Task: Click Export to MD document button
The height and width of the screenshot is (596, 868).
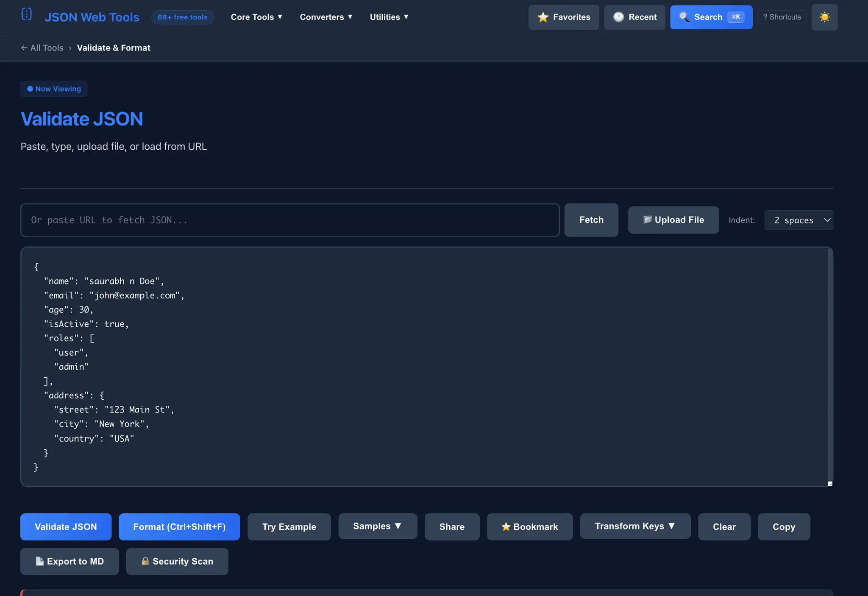Action: (x=70, y=561)
